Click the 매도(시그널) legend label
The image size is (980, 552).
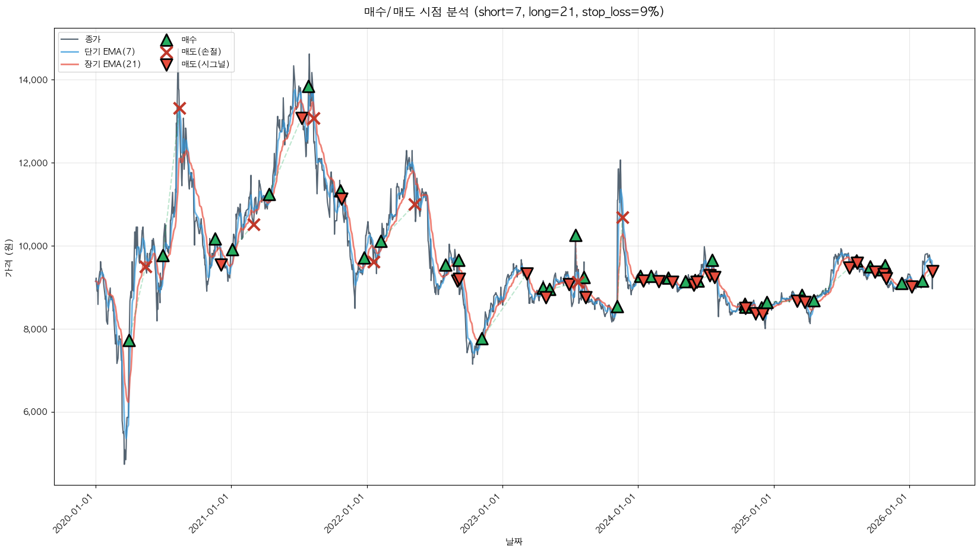tap(205, 64)
